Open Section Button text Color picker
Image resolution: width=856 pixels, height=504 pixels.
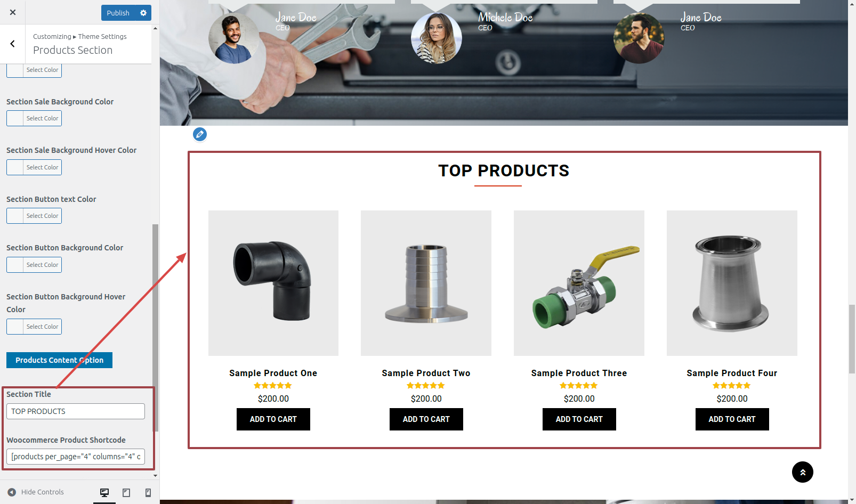(x=34, y=216)
